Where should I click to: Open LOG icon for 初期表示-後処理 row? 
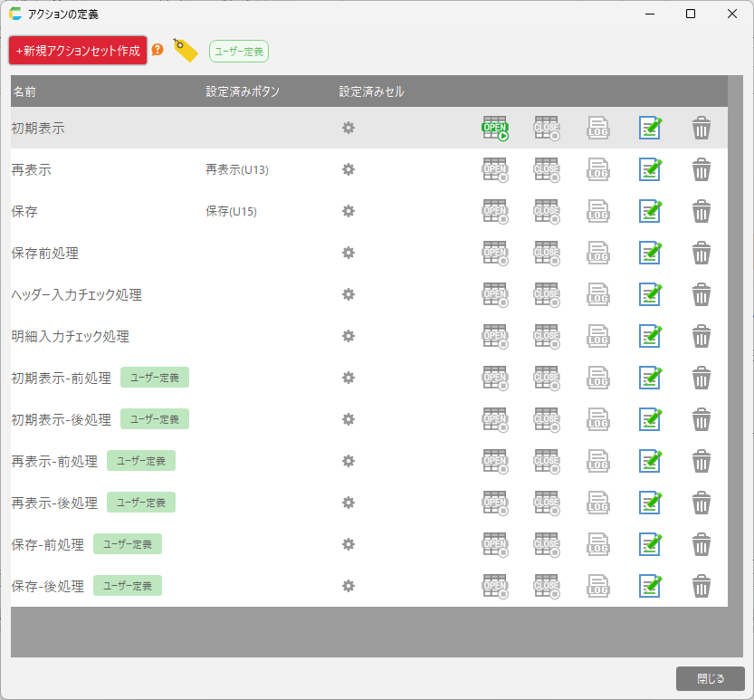pyautogui.click(x=598, y=419)
